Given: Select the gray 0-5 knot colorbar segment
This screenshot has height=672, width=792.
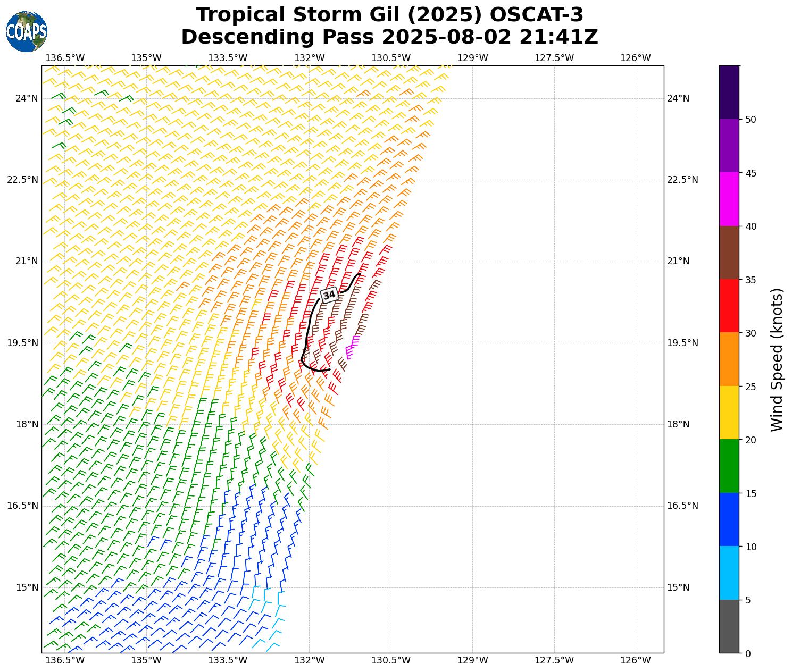Looking at the screenshot, I should 729,626.
